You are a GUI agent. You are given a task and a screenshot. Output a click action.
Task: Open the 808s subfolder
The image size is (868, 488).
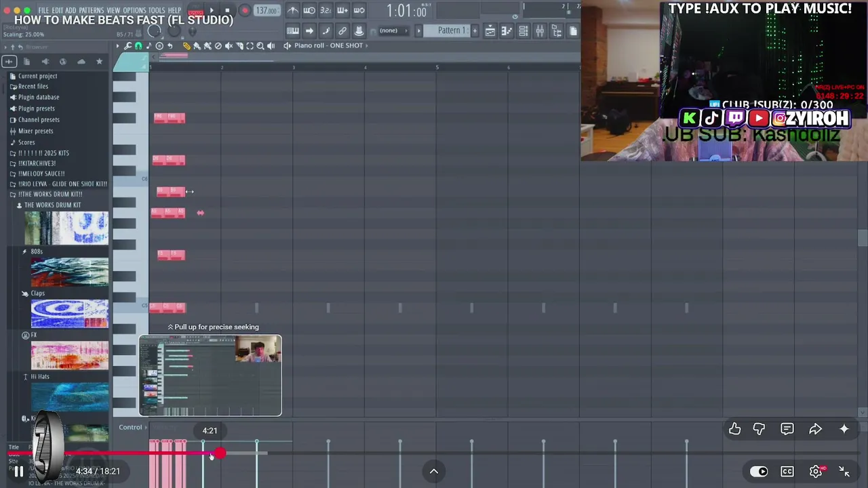tap(36, 251)
